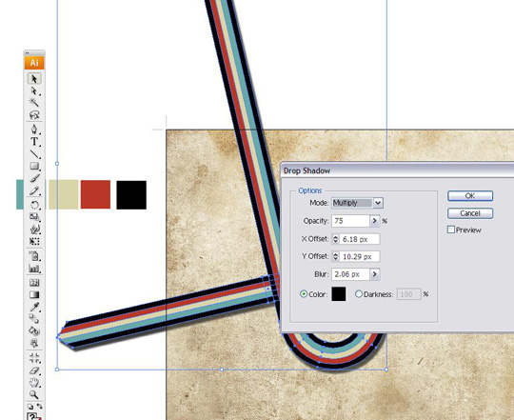Screen dimensions: 514x420
Task: Select the Lasso tool
Action: tap(34, 114)
